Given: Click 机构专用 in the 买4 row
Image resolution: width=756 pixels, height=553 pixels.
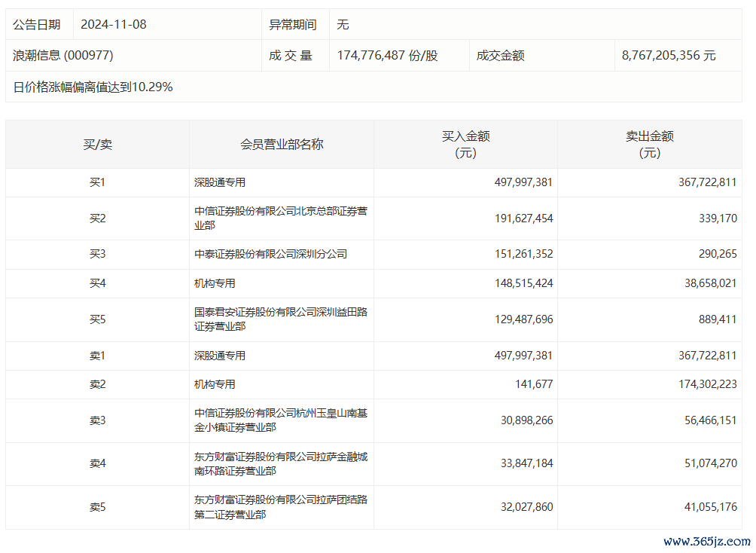Looking at the screenshot, I should 215,283.
